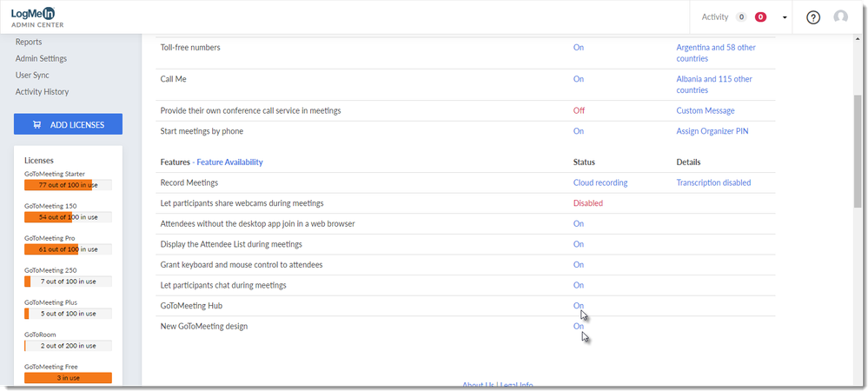
Task: Toggle participants chat On status
Action: [579, 285]
